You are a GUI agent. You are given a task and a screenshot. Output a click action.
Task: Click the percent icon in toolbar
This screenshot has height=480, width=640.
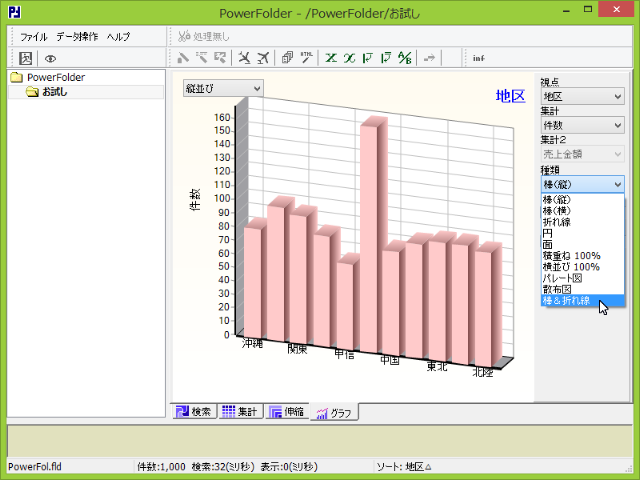404,58
